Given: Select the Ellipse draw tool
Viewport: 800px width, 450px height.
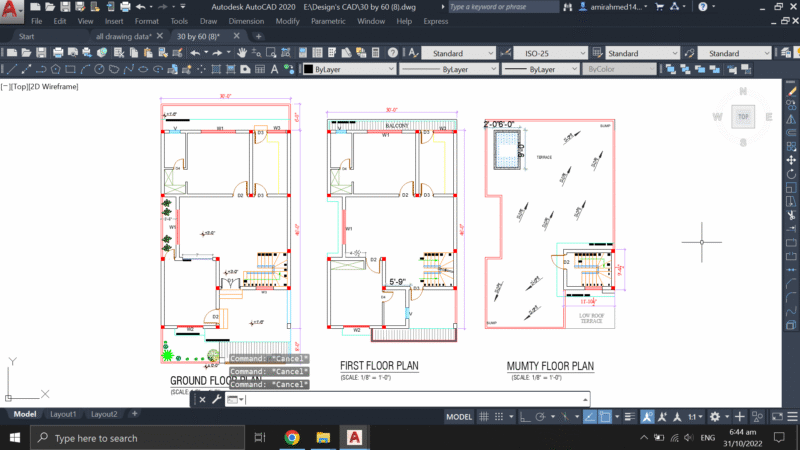Looking at the screenshot, I should click(143, 69).
